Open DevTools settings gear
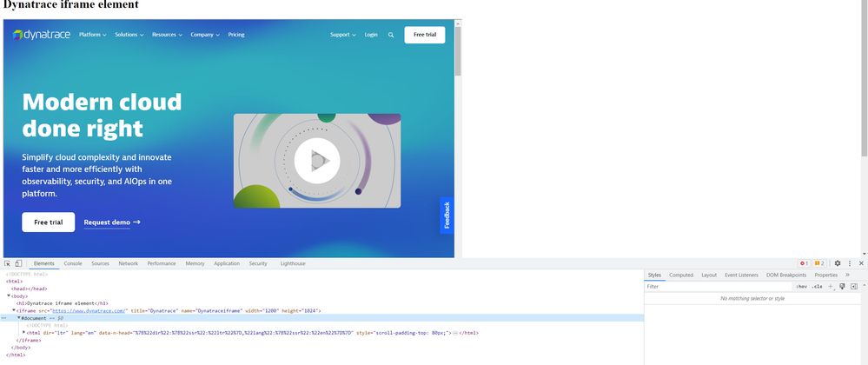This screenshot has height=365, width=868. point(838,263)
